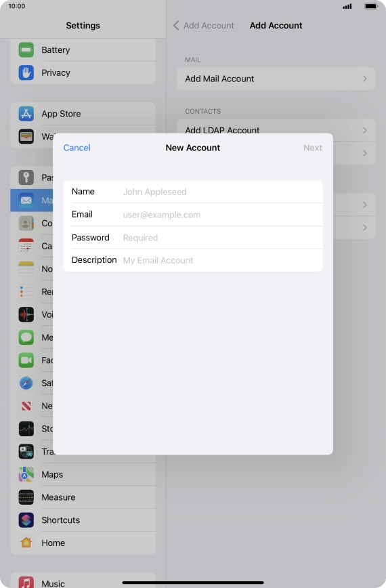Open the Shortcuts icon

(x=26, y=520)
